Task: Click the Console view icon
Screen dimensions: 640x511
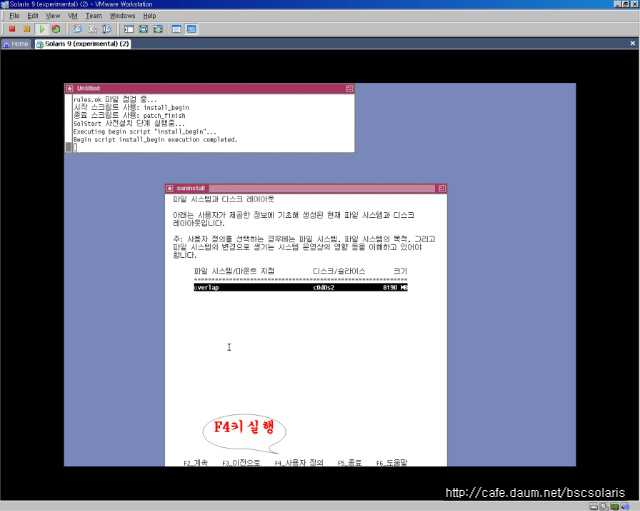Action: 191,29
